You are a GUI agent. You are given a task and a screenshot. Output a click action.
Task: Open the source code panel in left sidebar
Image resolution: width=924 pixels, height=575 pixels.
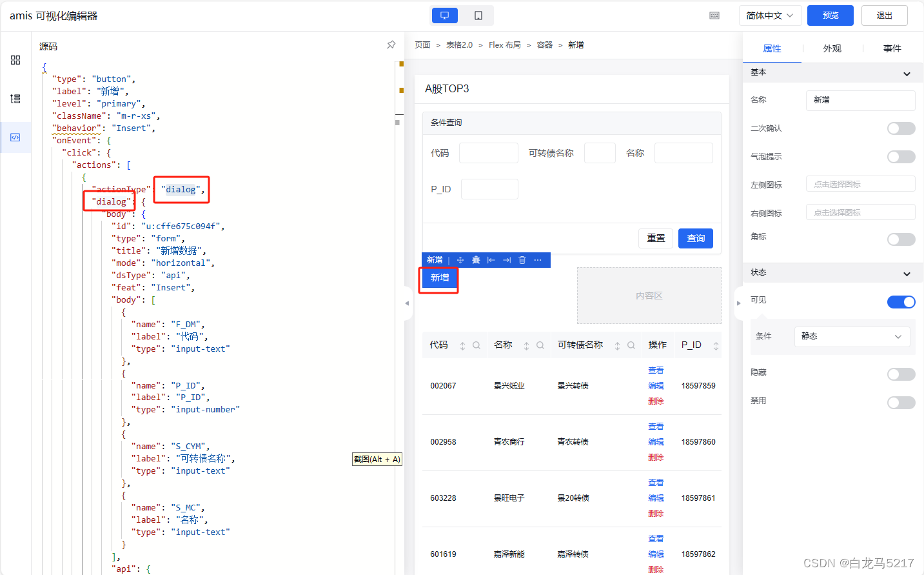pos(15,137)
